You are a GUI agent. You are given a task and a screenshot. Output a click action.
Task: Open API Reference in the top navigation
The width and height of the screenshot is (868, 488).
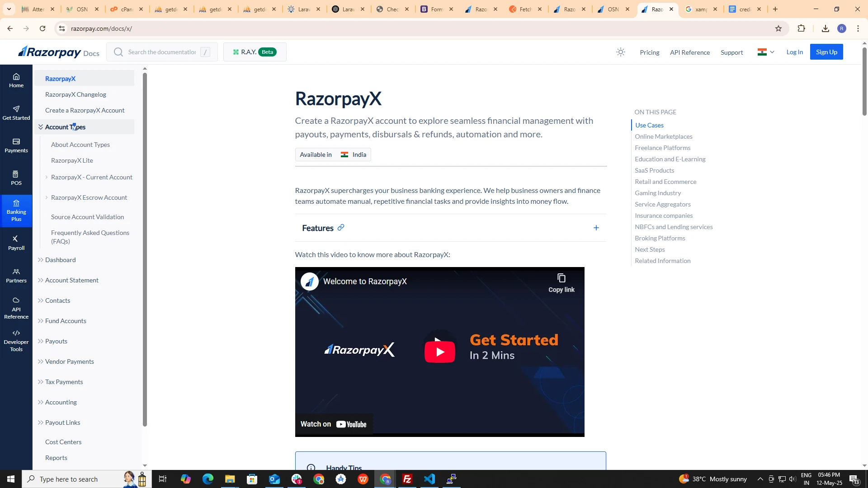pyautogui.click(x=690, y=52)
